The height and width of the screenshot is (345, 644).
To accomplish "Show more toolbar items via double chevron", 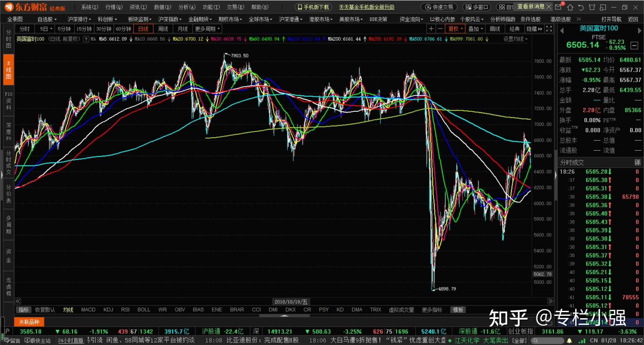I will pos(579,19).
